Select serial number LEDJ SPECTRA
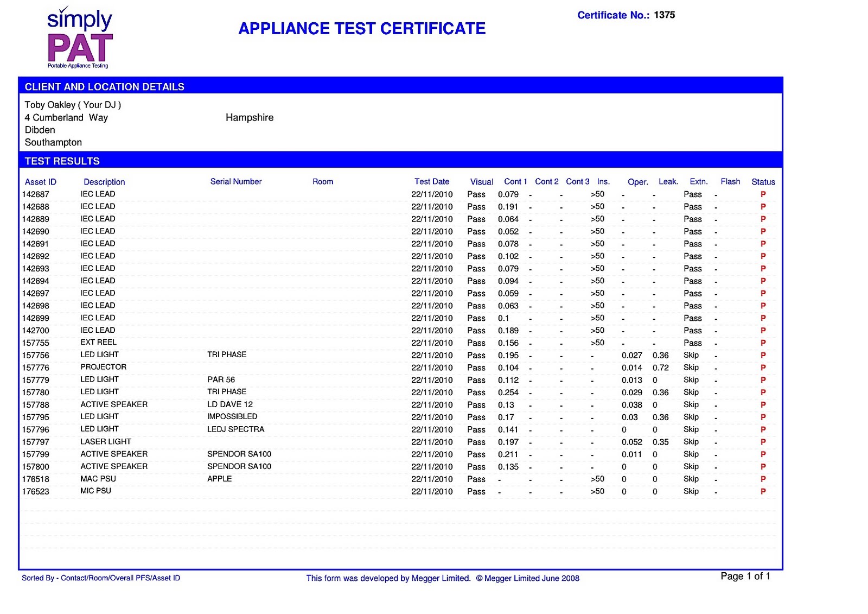The height and width of the screenshot is (614, 868). pos(236,429)
